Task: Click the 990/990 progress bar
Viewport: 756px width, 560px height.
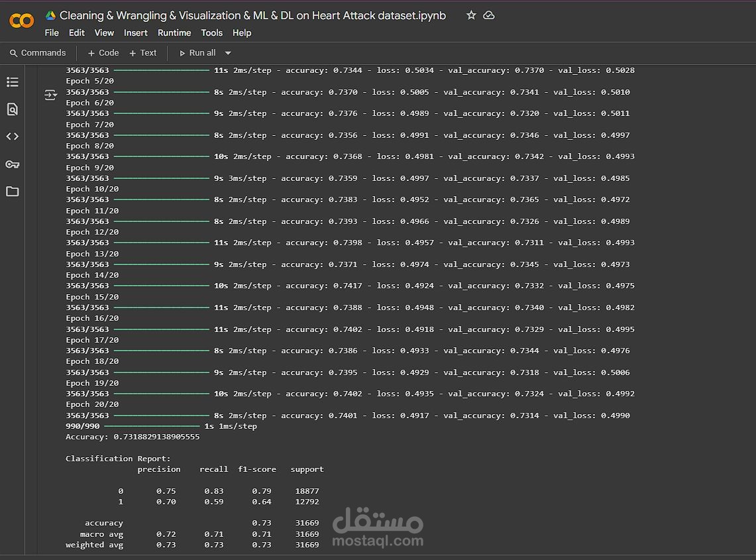Action: [x=152, y=426]
